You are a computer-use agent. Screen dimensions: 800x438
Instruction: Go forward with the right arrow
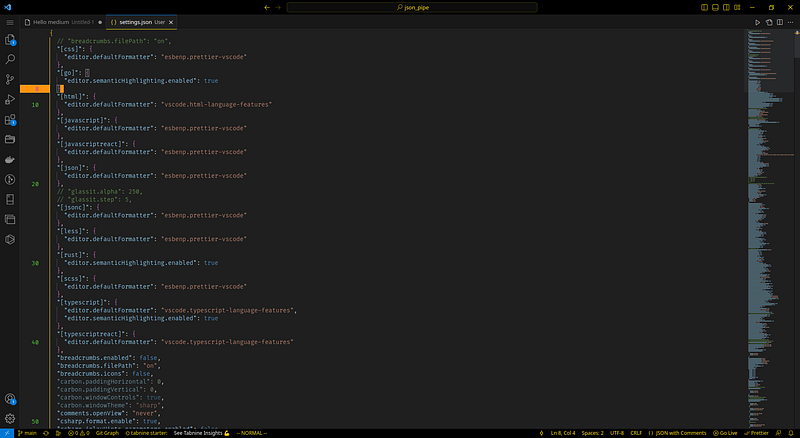click(278, 7)
